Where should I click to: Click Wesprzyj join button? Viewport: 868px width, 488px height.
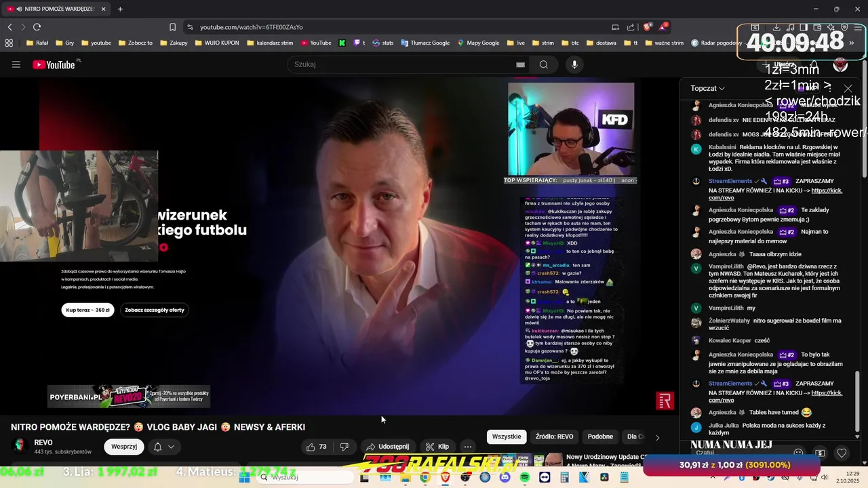(x=124, y=447)
